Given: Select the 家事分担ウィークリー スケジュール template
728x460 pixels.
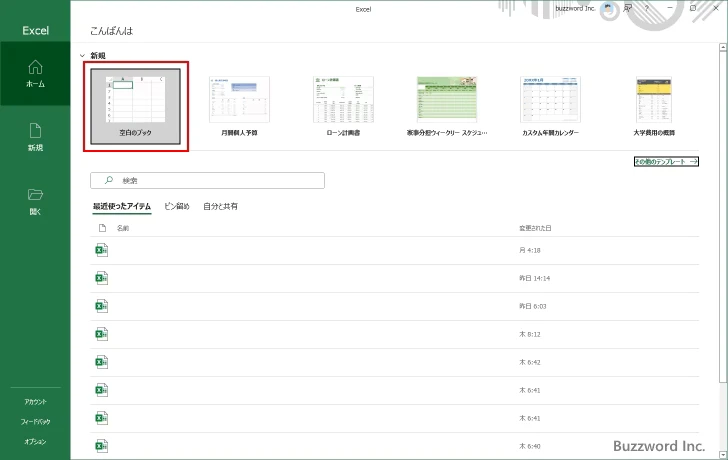Looking at the screenshot, I should pyautogui.click(x=447, y=106).
